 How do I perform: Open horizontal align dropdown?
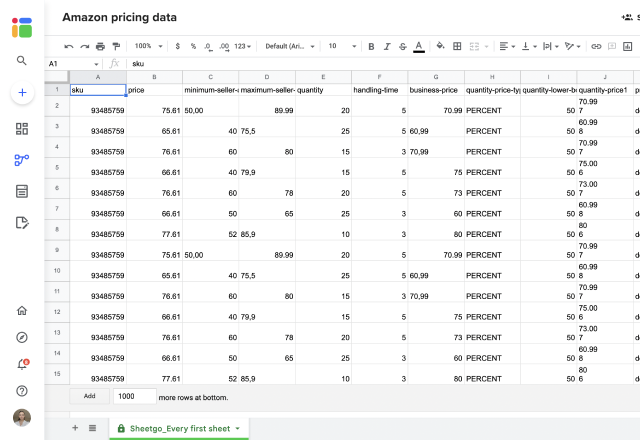[x=507, y=47]
